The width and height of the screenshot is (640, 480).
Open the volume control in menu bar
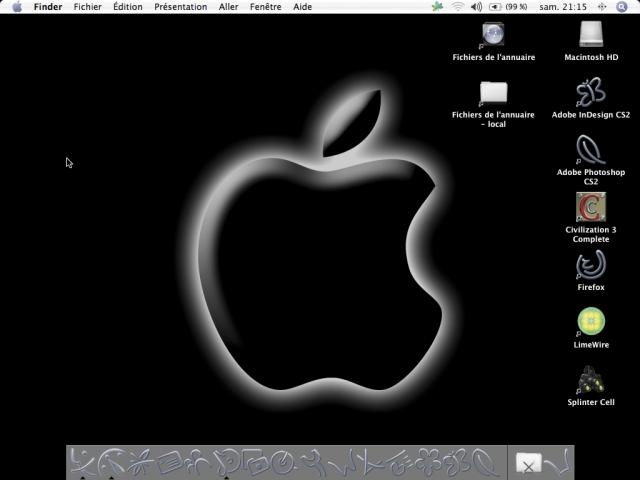(476, 7)
